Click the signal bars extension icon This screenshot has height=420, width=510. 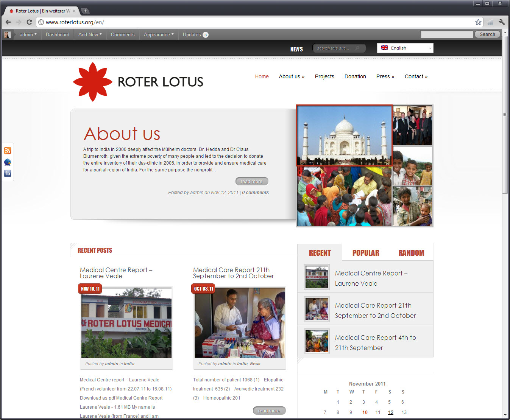coord(490,22)
